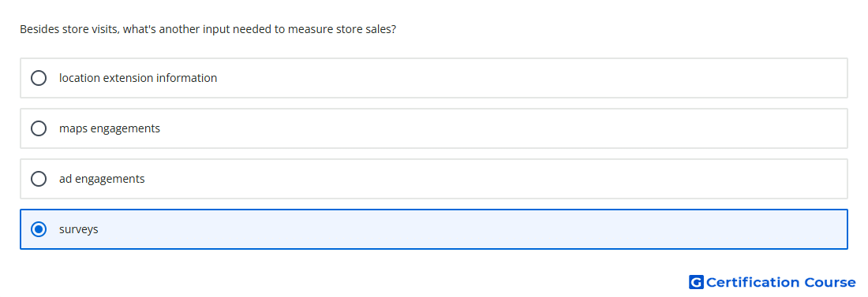Click the blue dot inside surveys radio
The width and height of the screenshot is (868, 297).
coord(39,229)
